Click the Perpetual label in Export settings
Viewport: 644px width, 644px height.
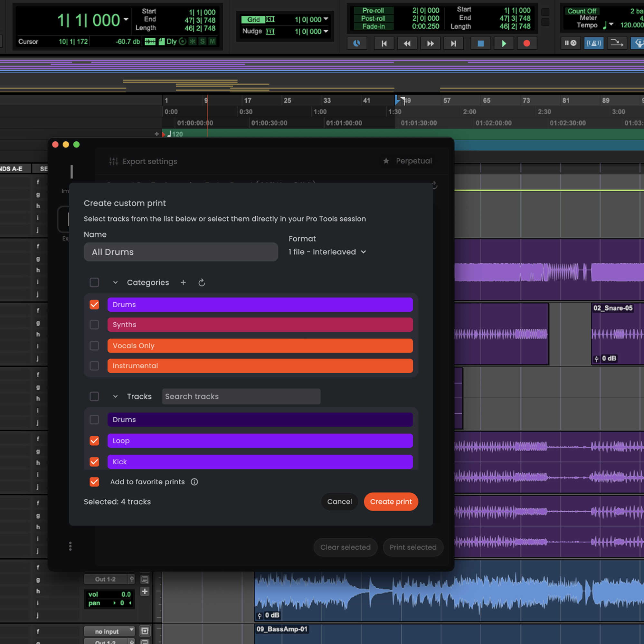tap(413, 161)
